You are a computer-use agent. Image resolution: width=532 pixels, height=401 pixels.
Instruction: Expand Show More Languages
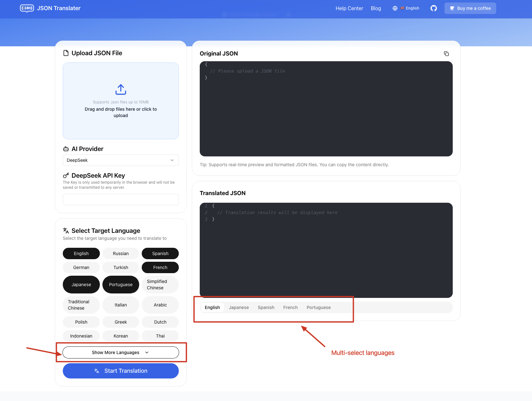pos(121,352)
